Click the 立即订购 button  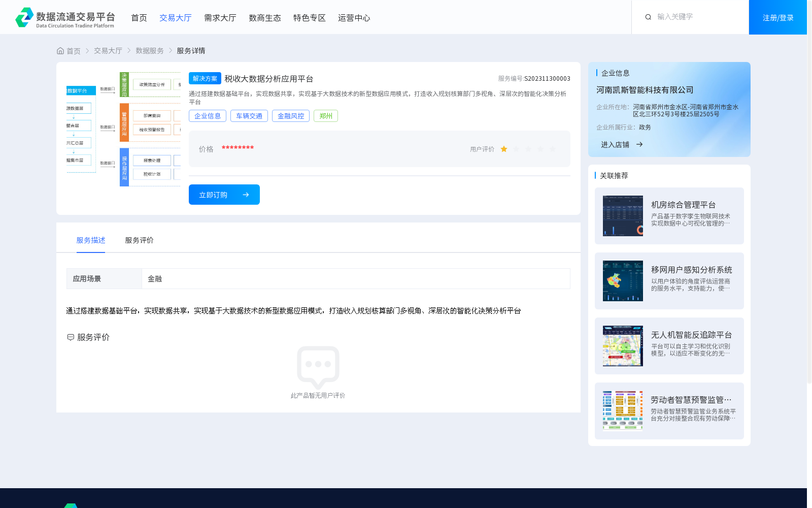click(224, 195)
